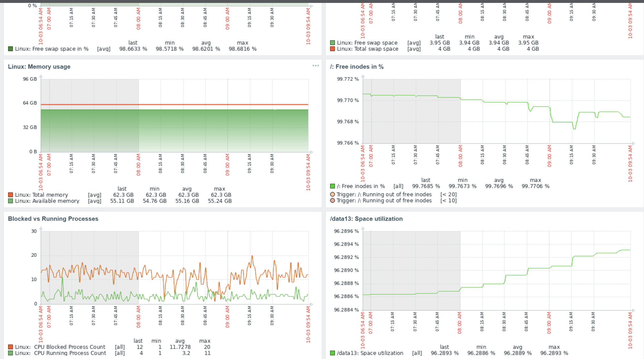Click the trigger icon for free inodes < 10
644x359 pixels.
332,201
